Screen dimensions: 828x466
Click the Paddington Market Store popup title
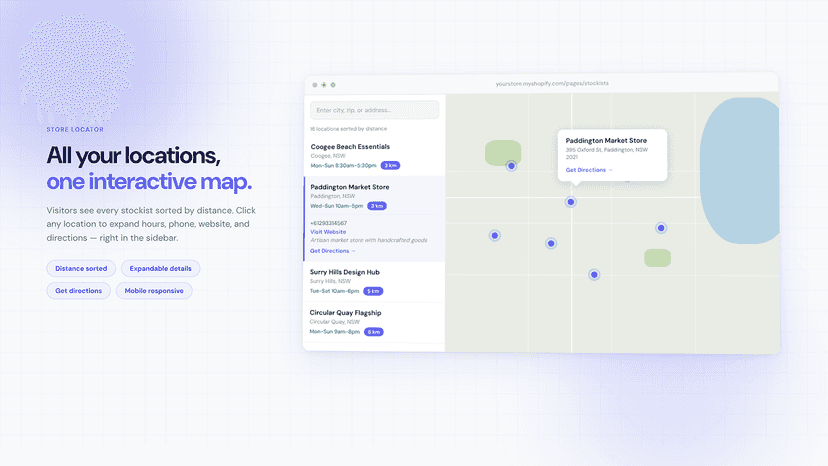(x=606, y=141)
